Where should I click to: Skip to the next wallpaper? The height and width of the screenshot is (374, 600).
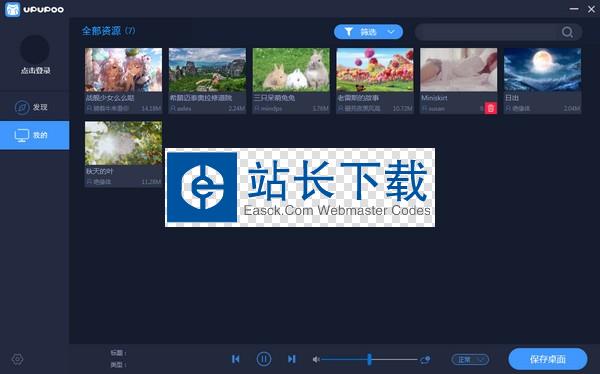[x=292, y=359]
